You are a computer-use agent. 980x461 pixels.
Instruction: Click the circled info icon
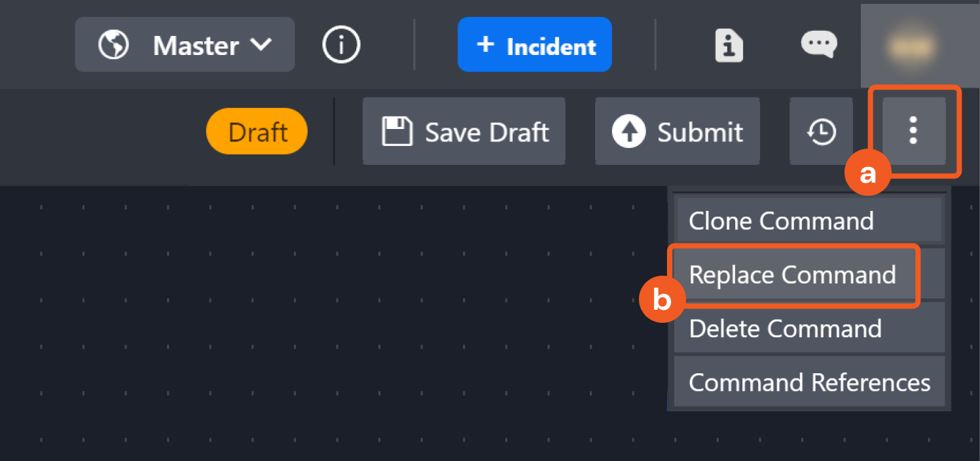[341, 45]
